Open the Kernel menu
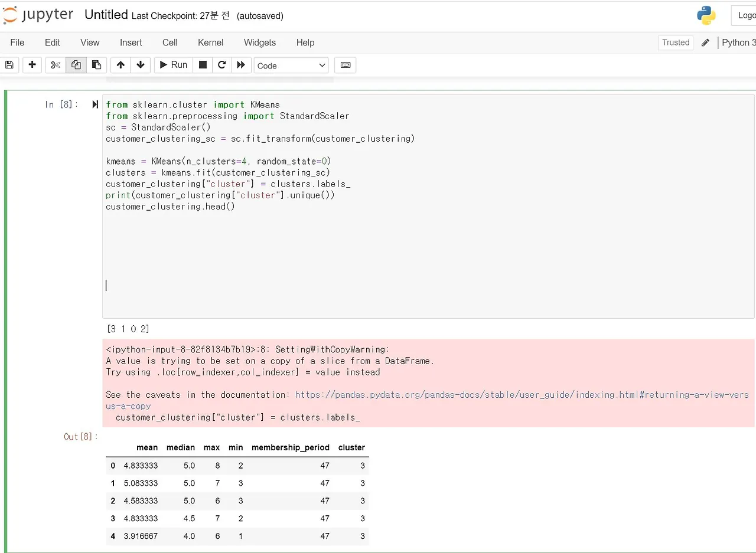Screen dimensions: 756x553 pyautogui.click(x=211, y=42)
